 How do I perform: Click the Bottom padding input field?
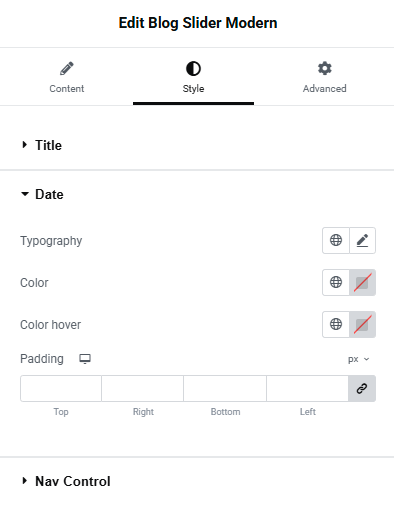click(225, 388)
